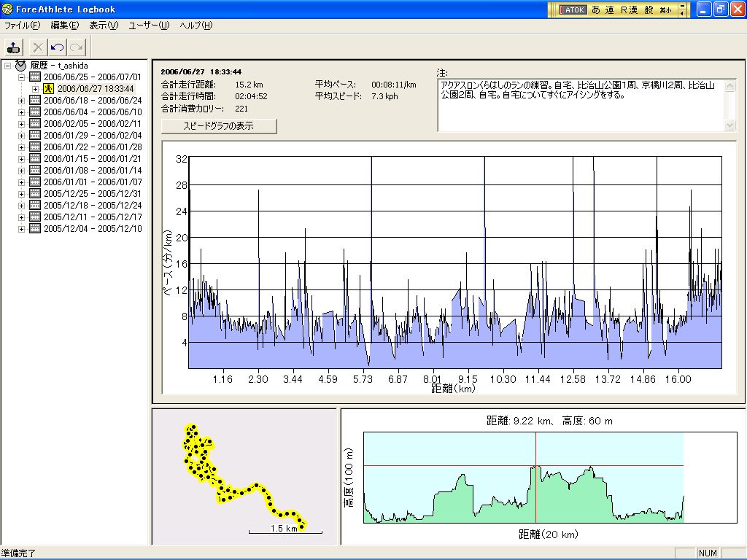Click the 平均スピード 7.3 kph value

(384, 96)
